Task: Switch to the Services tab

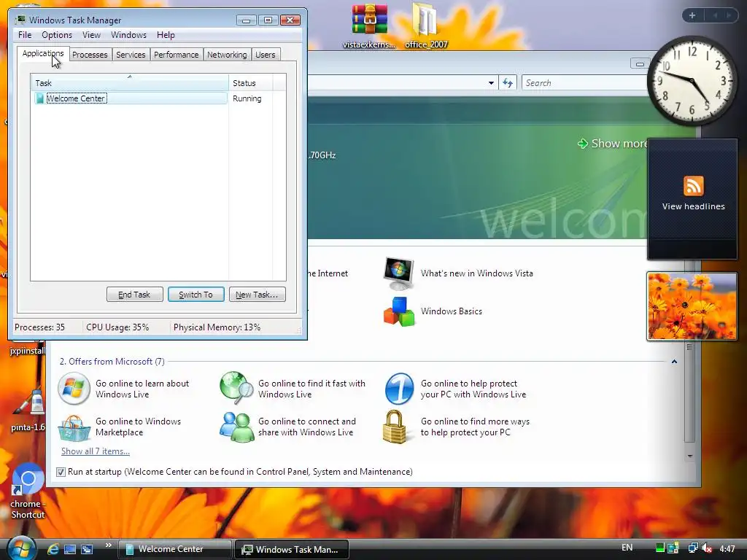Action: [131, 55]
